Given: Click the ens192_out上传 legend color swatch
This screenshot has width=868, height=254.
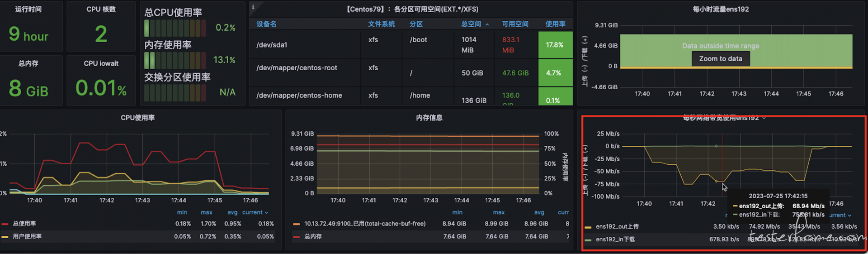Looking at the screenshot, I should point(588,227).
